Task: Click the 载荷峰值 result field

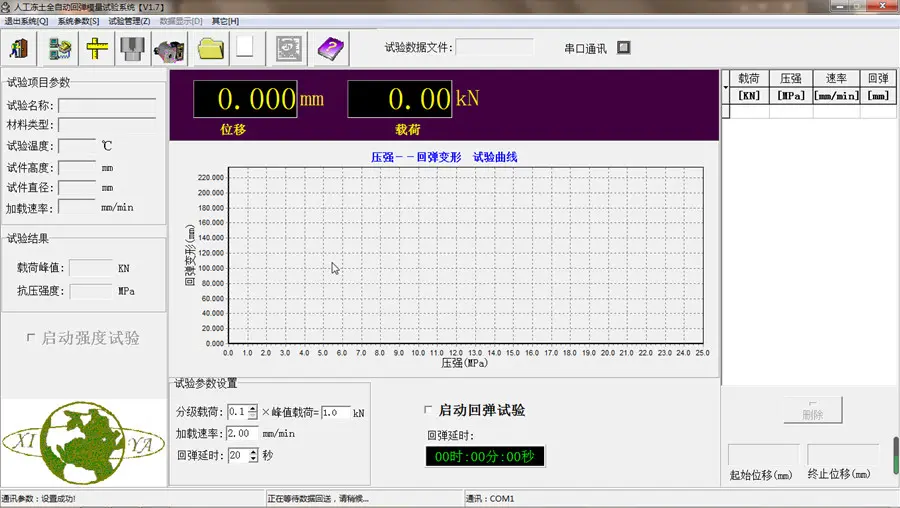Action: pyautogui.click(x=91, y=267)
